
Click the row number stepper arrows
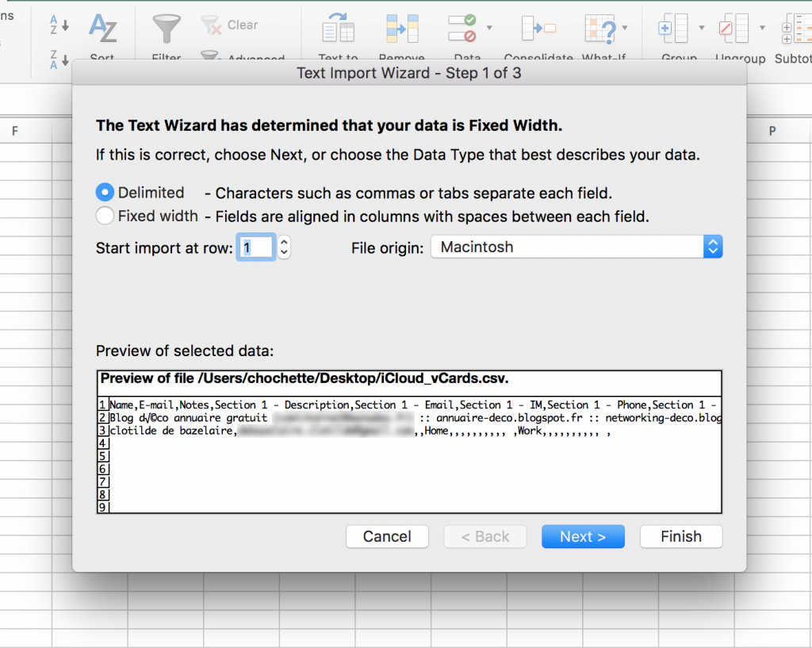pos(285,247)
